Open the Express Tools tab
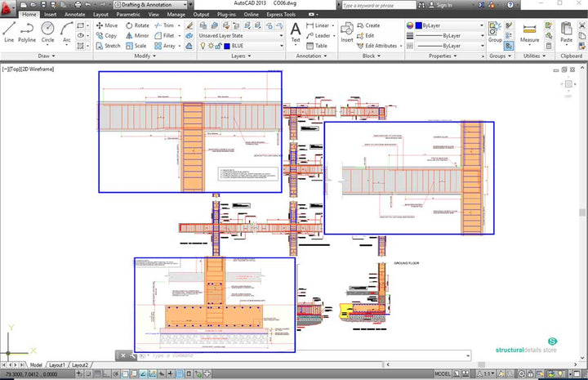 (x=281, y=14)
